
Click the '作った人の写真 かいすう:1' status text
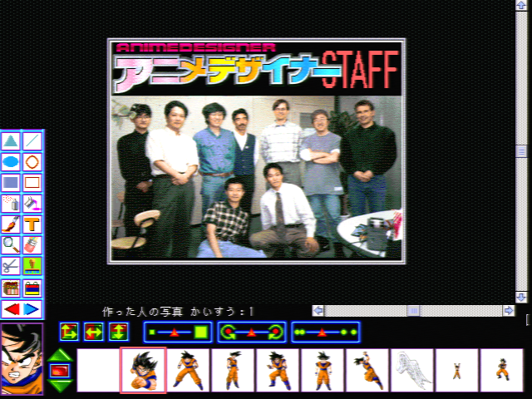pyautogui.click(x=178, y=312)
